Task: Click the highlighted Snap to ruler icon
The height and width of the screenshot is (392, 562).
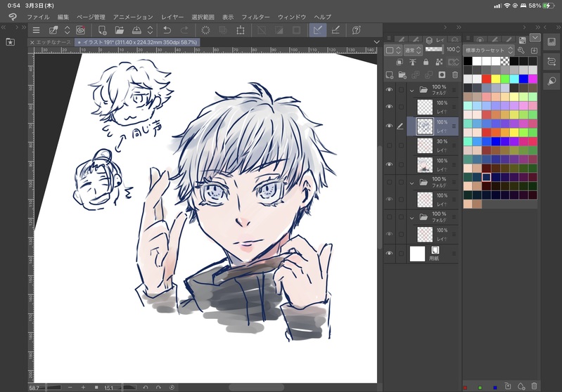Action: point(317,30)
